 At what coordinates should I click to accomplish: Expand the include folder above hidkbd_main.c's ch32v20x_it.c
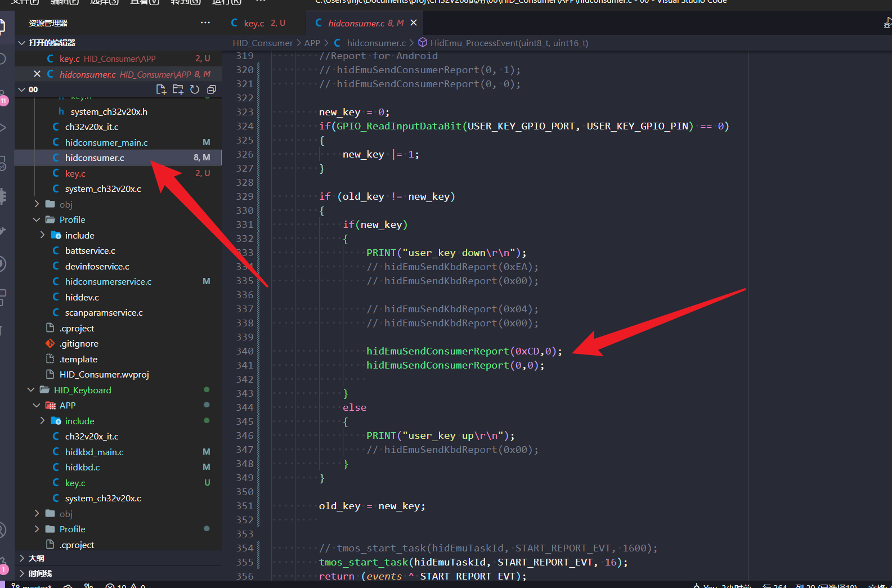pos(42,421)
